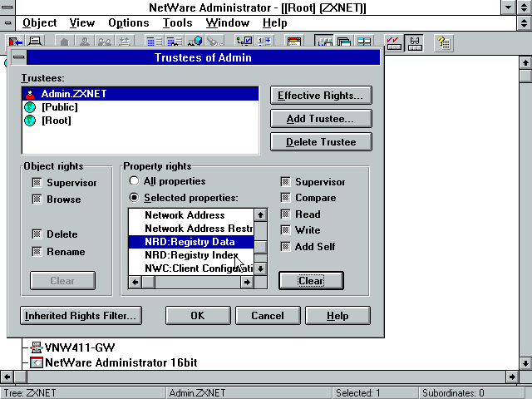The image size is (532, 399).
Task: Toggle Object rights Rename checkbox
Action: coord(37,251)
